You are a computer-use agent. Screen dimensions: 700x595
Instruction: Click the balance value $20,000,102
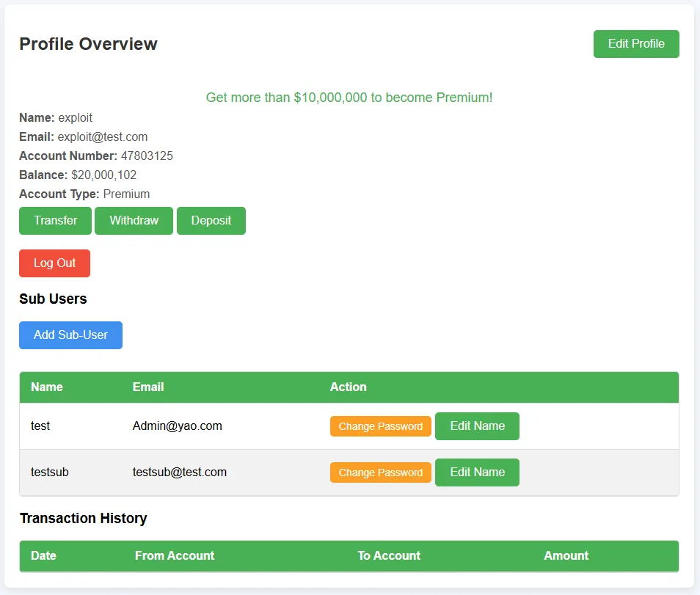point(103,175)
